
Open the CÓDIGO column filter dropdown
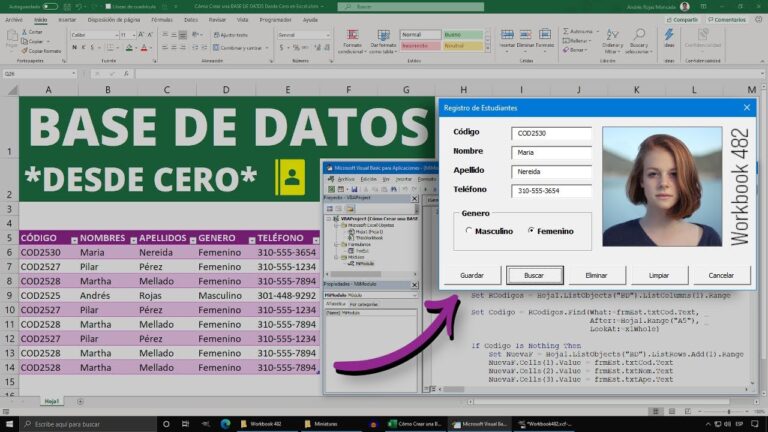pos(74,240)
